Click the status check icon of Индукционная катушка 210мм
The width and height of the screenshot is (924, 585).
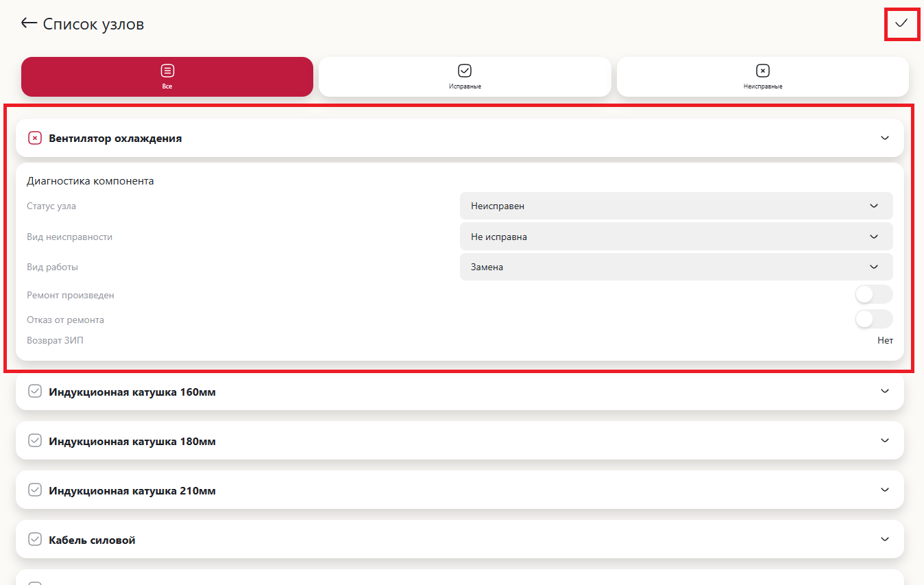pyautogui.click(x=35, y=490)
